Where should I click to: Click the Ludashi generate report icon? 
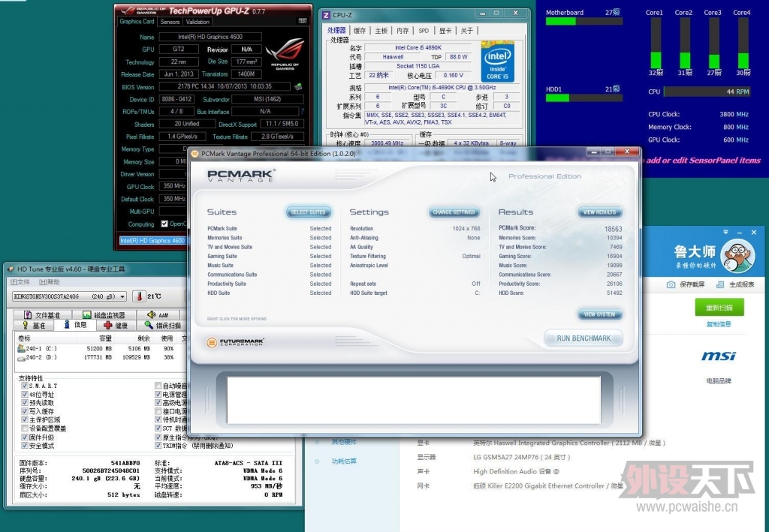pyautogui.click(x=720, y=284)
